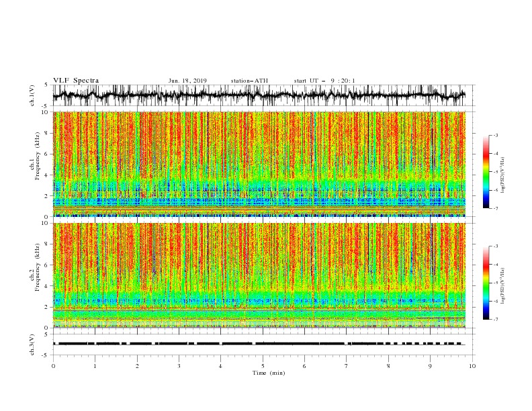Click the "1" tick on the Time axis
This screenshot has width=532, height=411.
point(95,366)
